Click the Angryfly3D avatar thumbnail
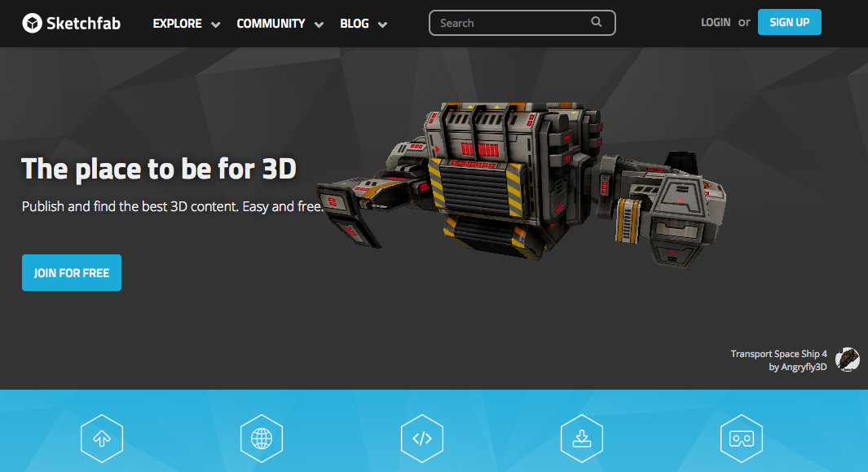 (x=848, y=360)
